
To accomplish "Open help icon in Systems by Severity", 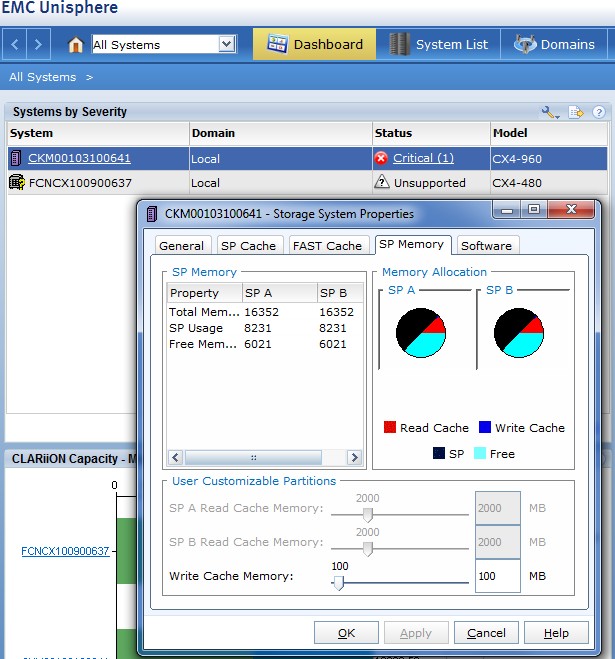I will (x=599, y=112).
